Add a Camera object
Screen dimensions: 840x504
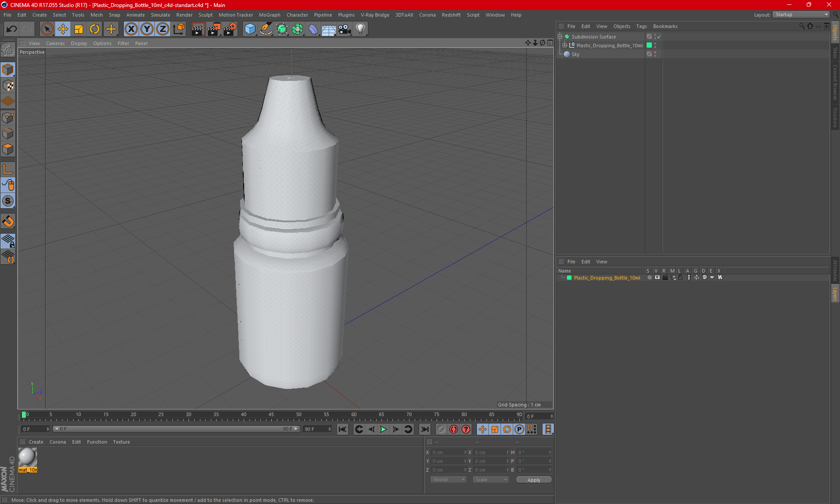coord(345,29)
